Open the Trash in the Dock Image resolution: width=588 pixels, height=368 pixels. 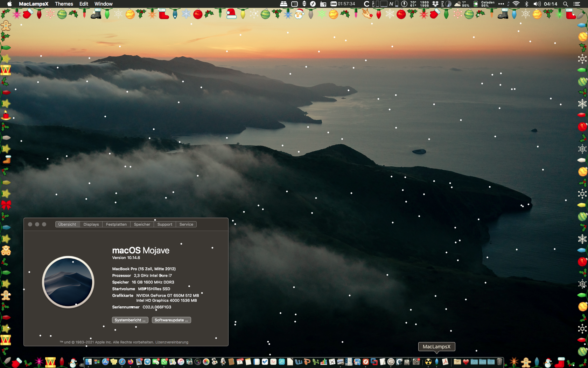[499, 362]
